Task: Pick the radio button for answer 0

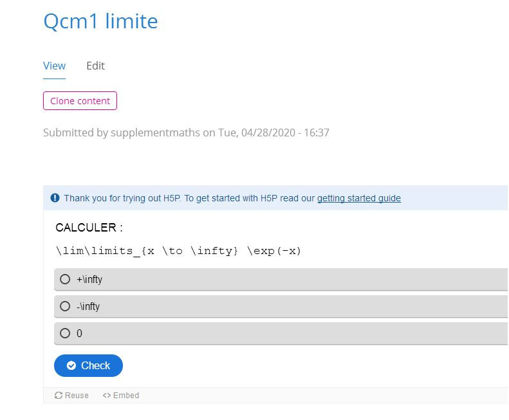Action: [x=65, y=333]
